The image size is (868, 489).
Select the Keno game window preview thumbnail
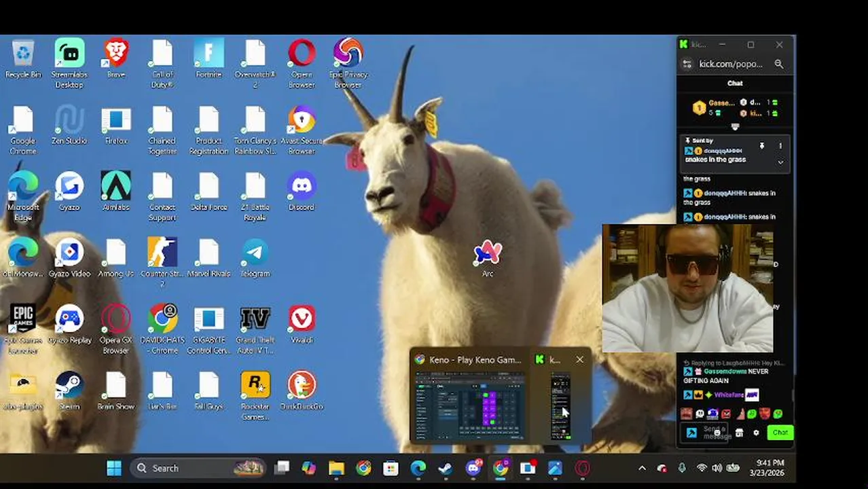click(x=470, y=407)
